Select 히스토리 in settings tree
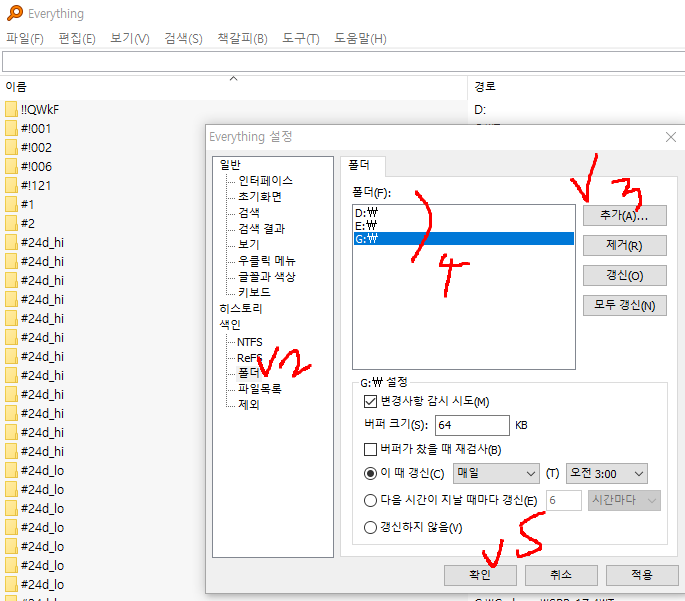 tap(241, 308)
